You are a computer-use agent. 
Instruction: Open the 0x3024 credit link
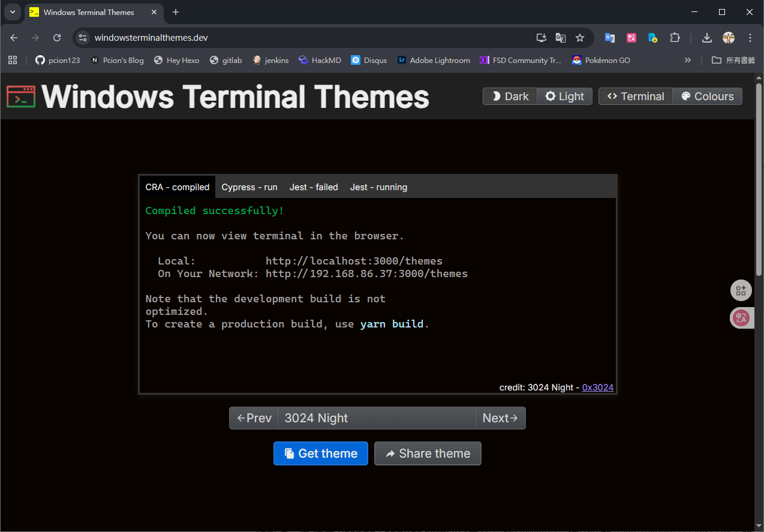pos(598,387)
